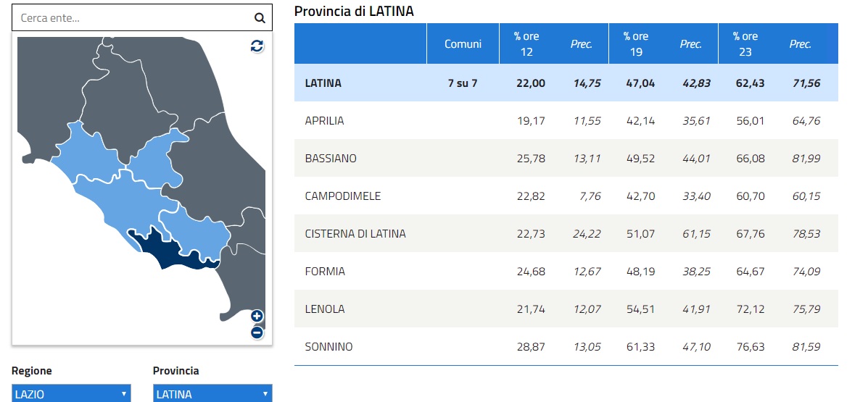The height and width of the screenshot is (402, 868).
Task: Choose SONNINO from the list
Action: 328,347
